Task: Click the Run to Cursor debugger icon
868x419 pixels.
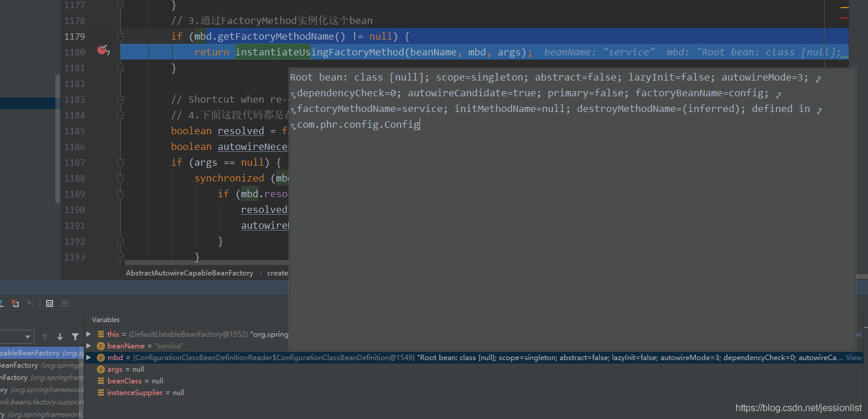Action: pyautogui.click(x=30, y=303)
